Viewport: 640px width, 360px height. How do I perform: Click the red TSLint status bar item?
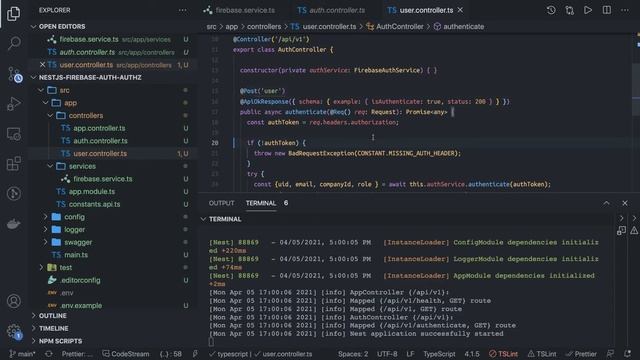(x=503, y=354)
